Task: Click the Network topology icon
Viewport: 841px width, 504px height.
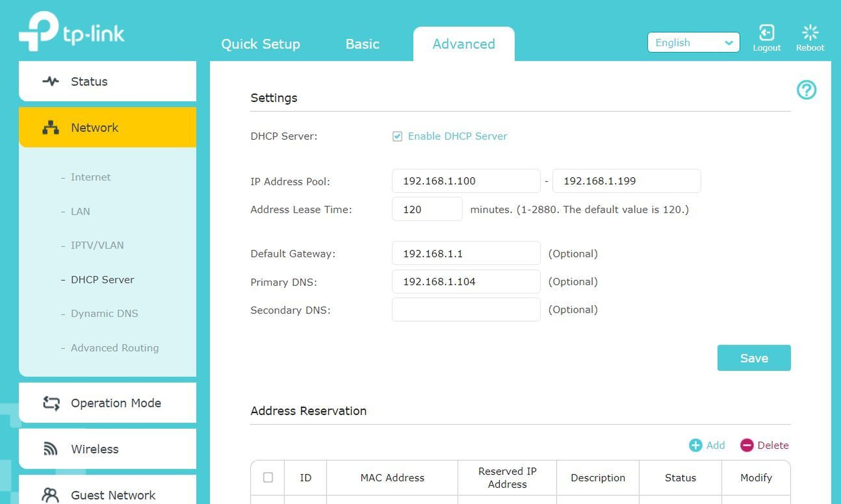Action: click(51, 127)
